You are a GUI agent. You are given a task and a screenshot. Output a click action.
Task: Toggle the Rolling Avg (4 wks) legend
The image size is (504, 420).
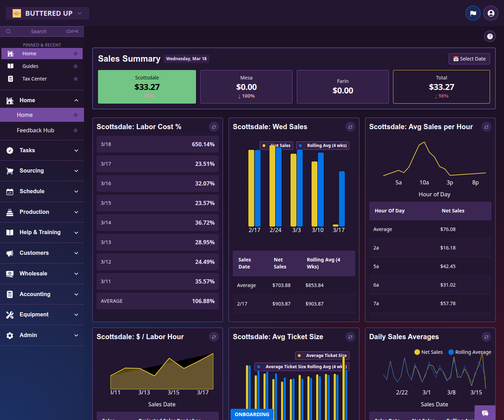pyautogui.click(x=322, y=145)
